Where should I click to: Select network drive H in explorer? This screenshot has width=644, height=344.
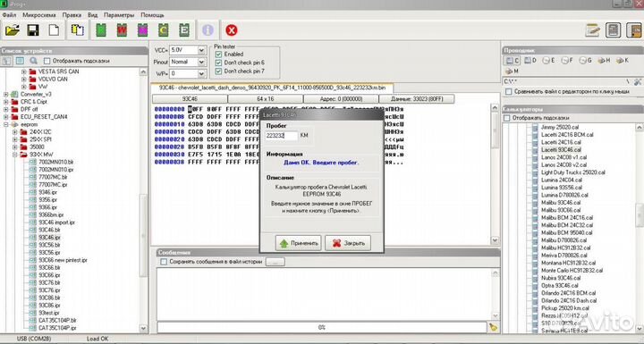[x=604, y=61]
